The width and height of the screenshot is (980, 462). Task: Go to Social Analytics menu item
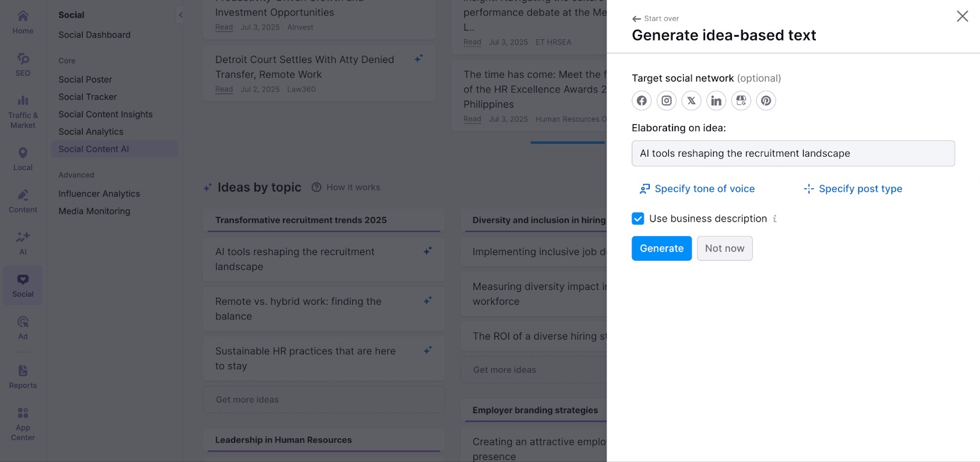[91, 132]
